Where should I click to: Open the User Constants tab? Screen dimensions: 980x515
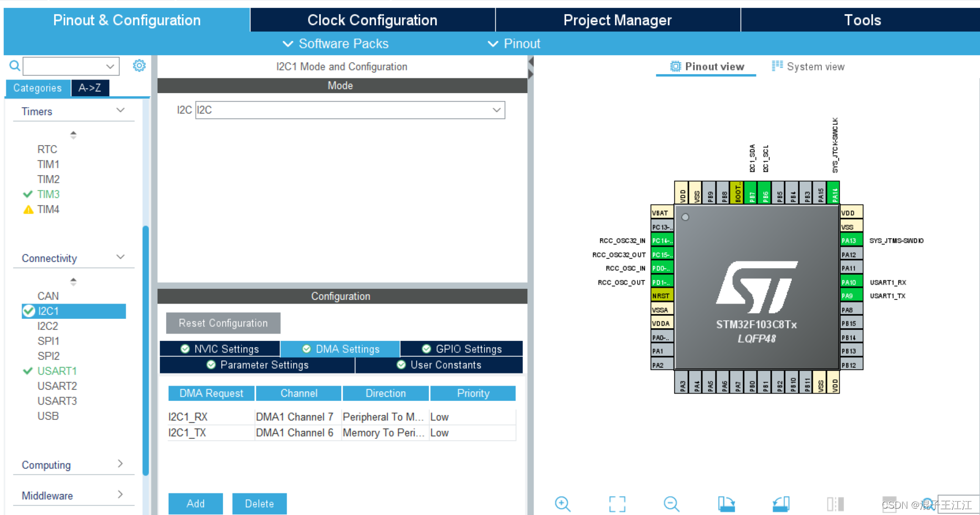pyautogui.click(x=439, y=365)
